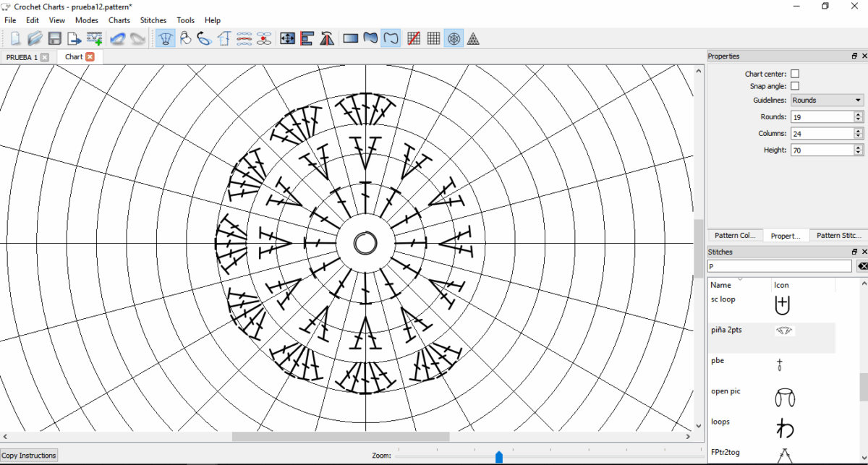Image resolution: width=868 pixels, height=465 pixels.
Task: Click the round grid guidelines icon
Action: click(454, 38)
